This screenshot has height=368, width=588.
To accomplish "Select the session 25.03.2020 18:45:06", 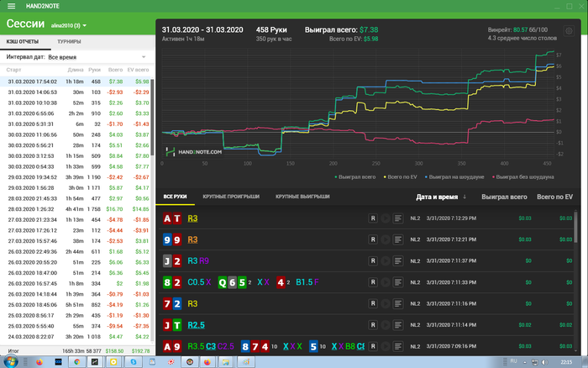I will coord(75,305).
